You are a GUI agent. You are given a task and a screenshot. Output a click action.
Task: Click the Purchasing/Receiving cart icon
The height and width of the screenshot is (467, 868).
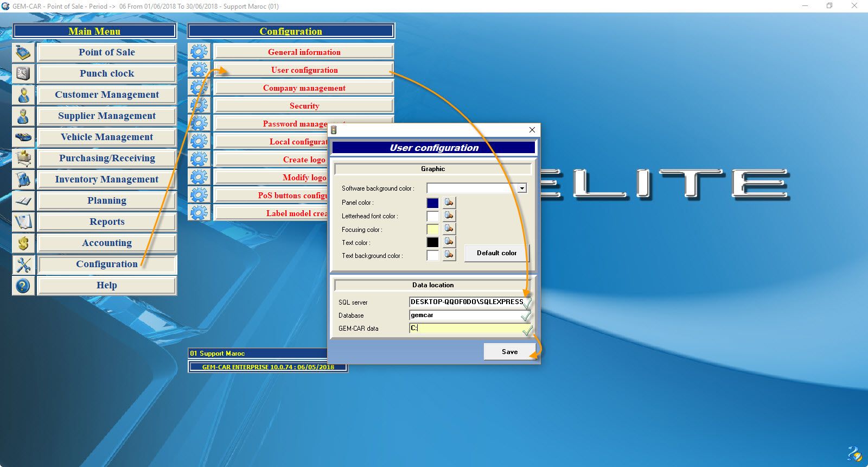tap(23, 158)
